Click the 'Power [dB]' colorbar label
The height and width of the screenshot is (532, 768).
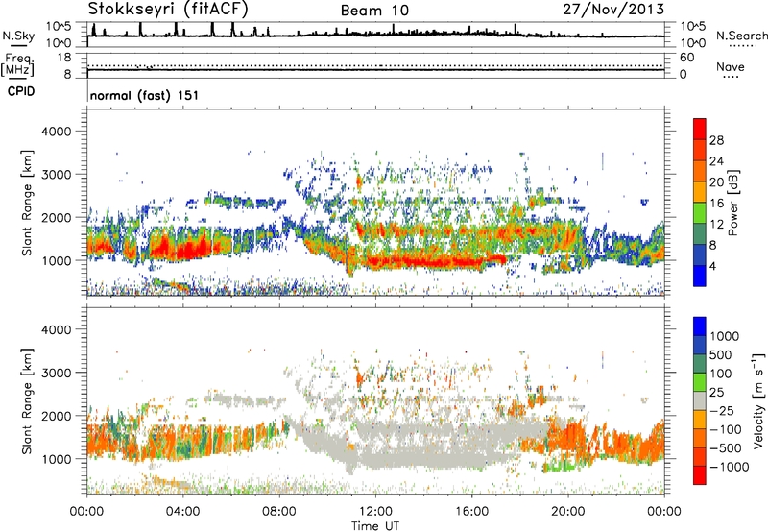coord(732,203)
